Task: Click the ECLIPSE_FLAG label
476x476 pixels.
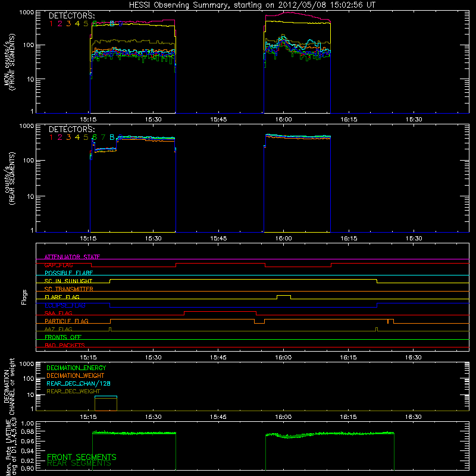Action: click(x=65, y=305)
